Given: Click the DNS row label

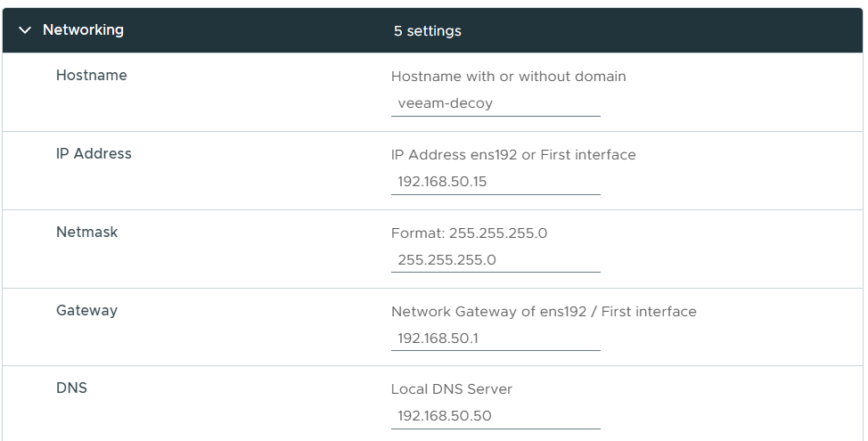Looking at the screenshot, I should [71, 388].
